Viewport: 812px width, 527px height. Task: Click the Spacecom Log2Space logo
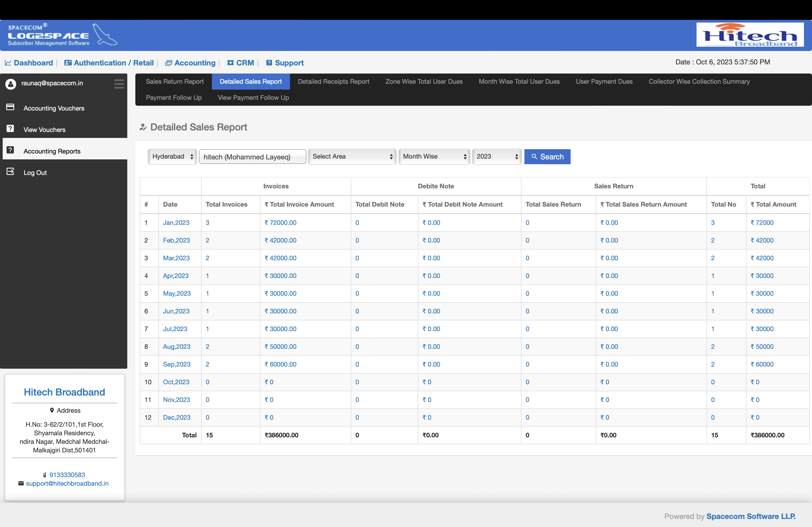point(61,35)
